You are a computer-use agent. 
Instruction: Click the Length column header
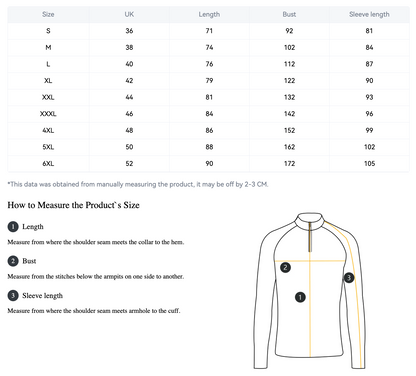(x=209, y=14)
